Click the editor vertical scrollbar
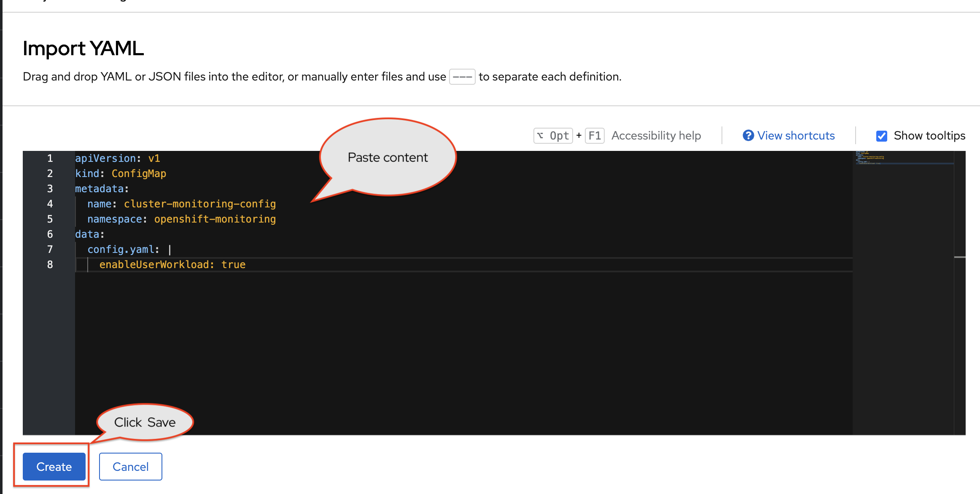980x494 pixels. tap(960, 293)
